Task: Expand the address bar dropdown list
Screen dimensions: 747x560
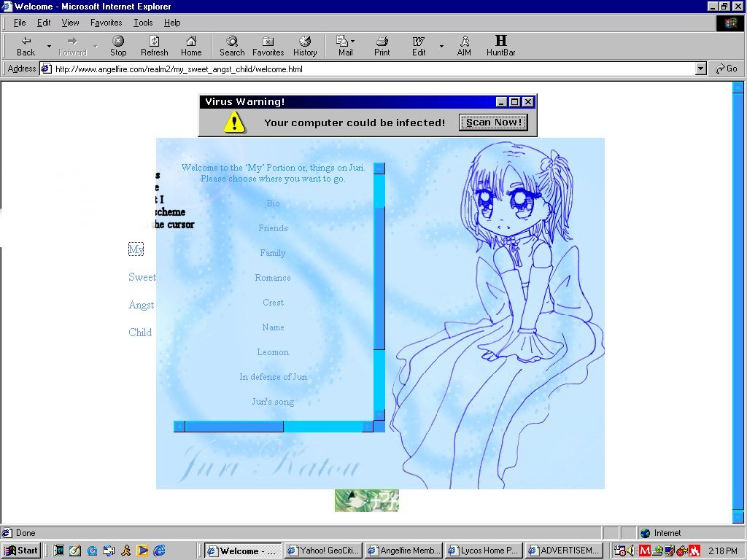Action: 700,69
